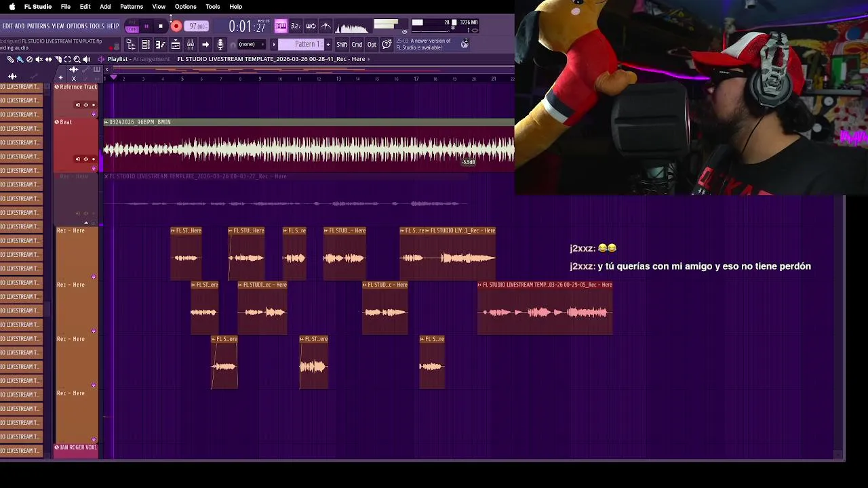The image size is (868, 488).
Task: Select the Delete tool in playlist
Action: click(x=29, y=60)
